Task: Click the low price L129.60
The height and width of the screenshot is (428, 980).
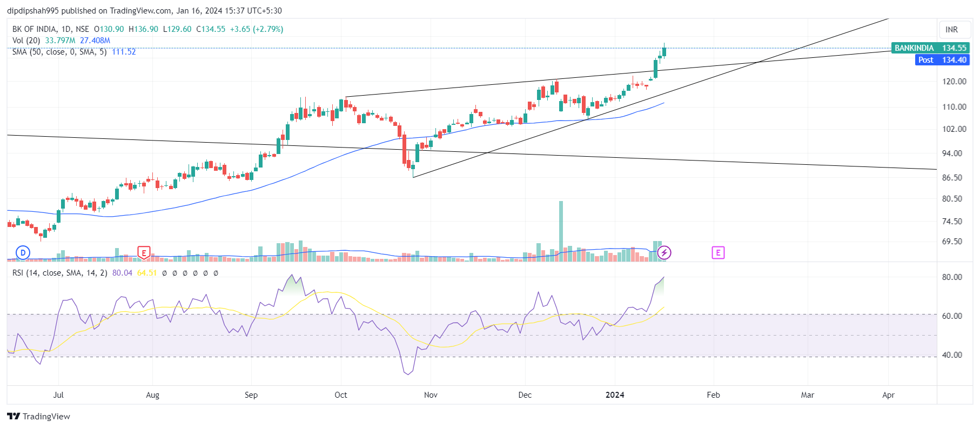Action: 177,29
